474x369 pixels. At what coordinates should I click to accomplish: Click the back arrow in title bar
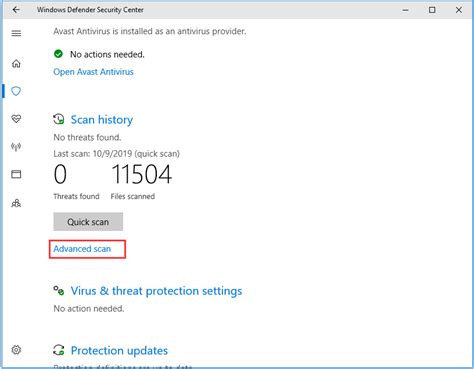[x=16, y=10]
